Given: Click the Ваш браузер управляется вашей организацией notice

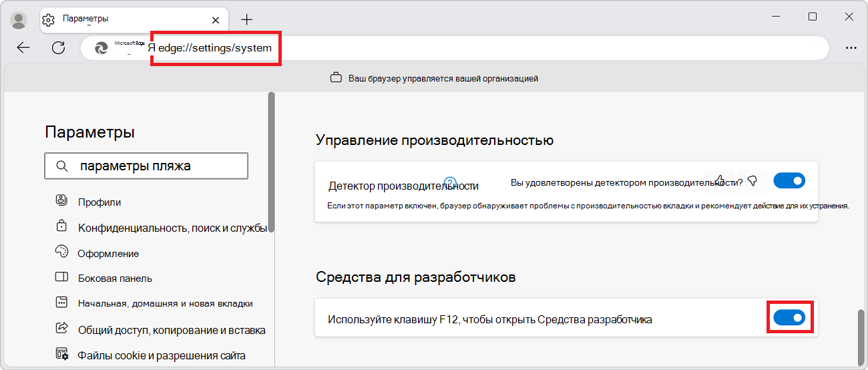Looking at the screenshot, I should [443, 78].
